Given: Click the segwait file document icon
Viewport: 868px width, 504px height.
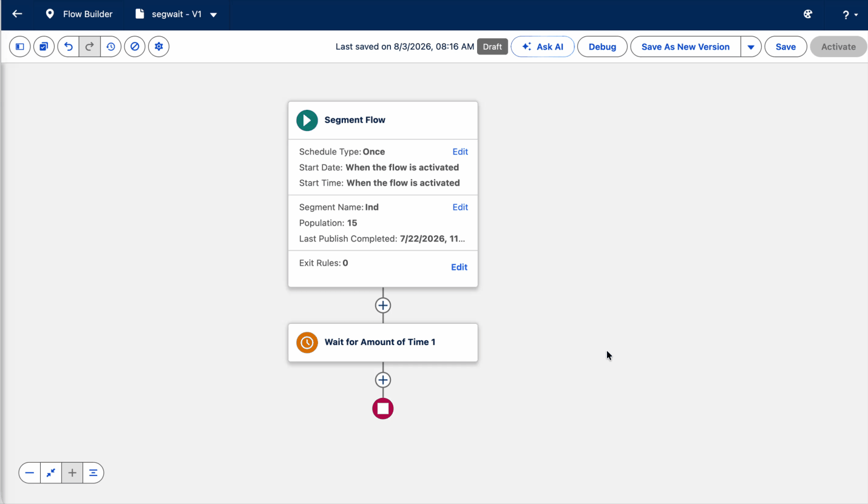Looking at the screenshot, I should pyautogui.click(x=140, y=14).
